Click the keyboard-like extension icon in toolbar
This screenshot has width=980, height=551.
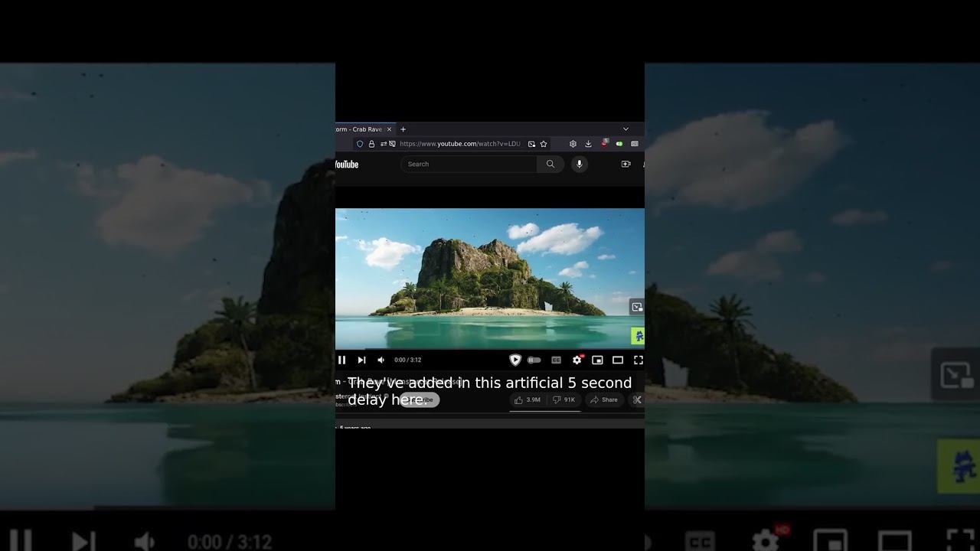click(635, 144)
